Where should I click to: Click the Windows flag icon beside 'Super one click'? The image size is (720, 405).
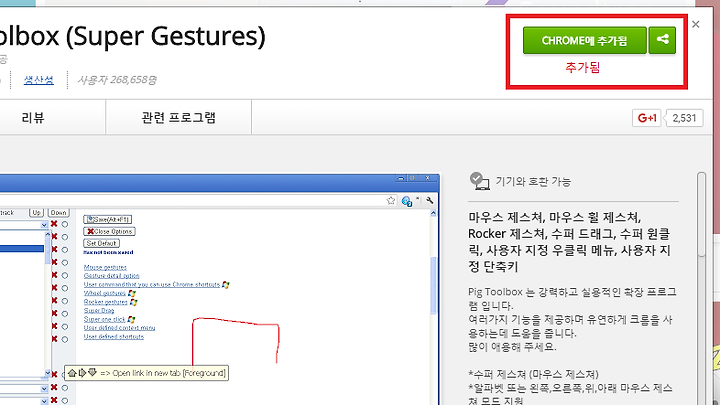pos(131,319)
